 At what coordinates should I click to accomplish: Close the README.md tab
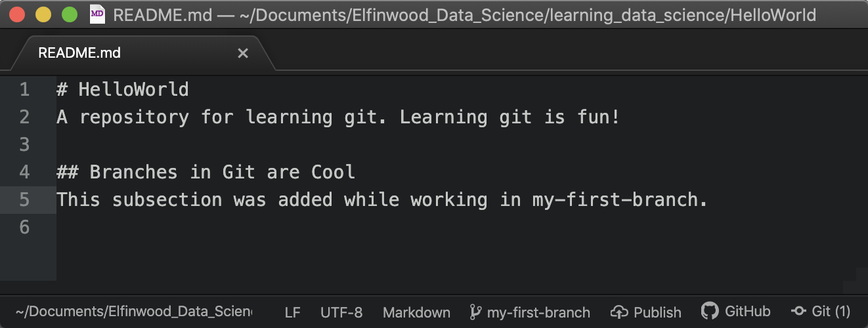[x=243, y=53]
